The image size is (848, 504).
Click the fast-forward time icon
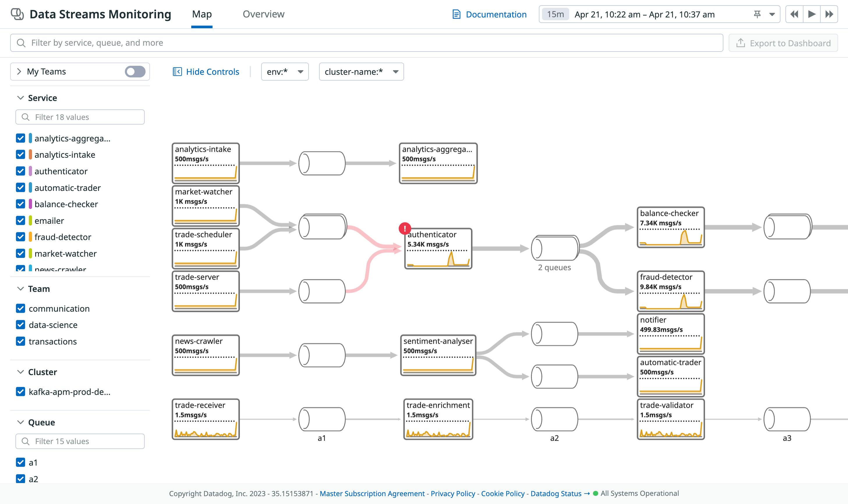click(829, 14)
